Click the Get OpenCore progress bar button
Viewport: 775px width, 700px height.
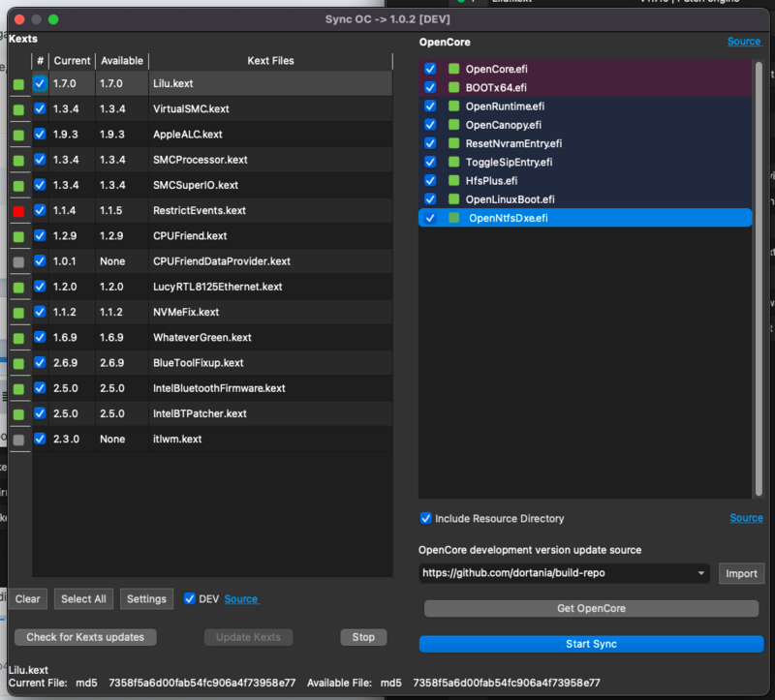pyautogui.click(x=591, y=608)
